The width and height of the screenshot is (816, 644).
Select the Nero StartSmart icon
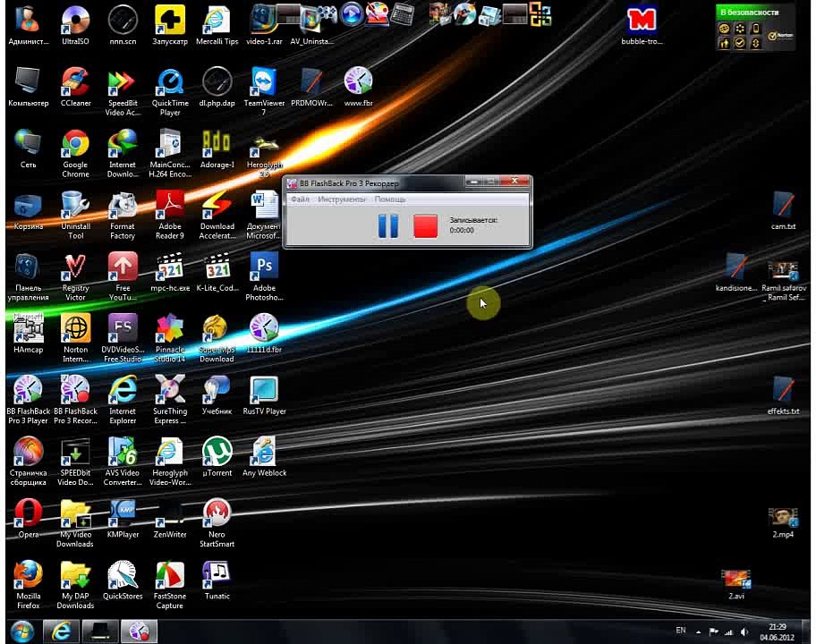[217, 522]
